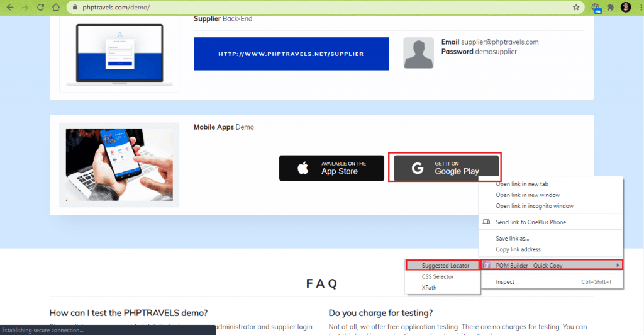The height and width of the screenshot is (335, 644).
Task: Bookmark page with the star icon
Action: click(x=576, y=8)
